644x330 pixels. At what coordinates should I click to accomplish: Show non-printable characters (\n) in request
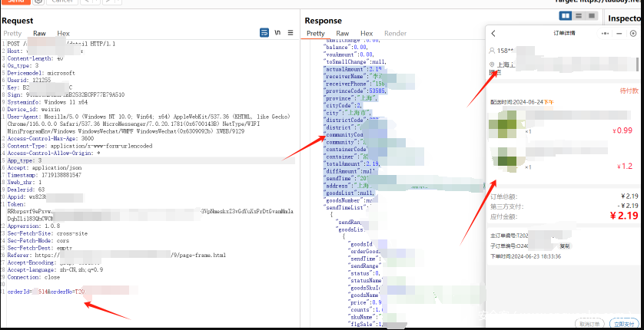[x=277, y=33]
